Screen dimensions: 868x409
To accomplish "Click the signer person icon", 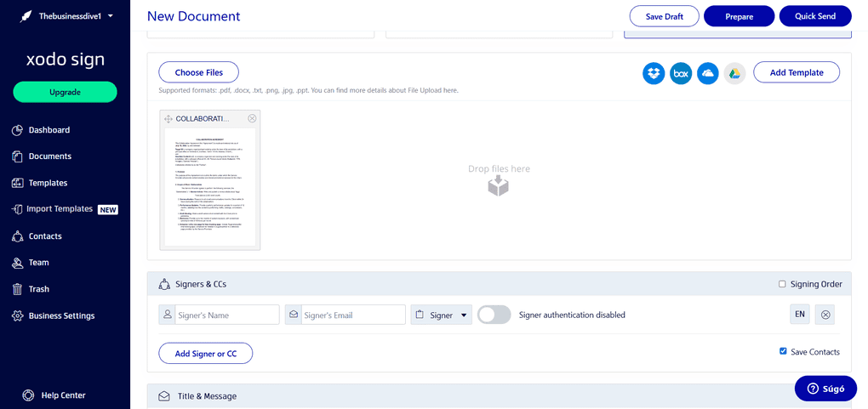I will pos(167,315).
